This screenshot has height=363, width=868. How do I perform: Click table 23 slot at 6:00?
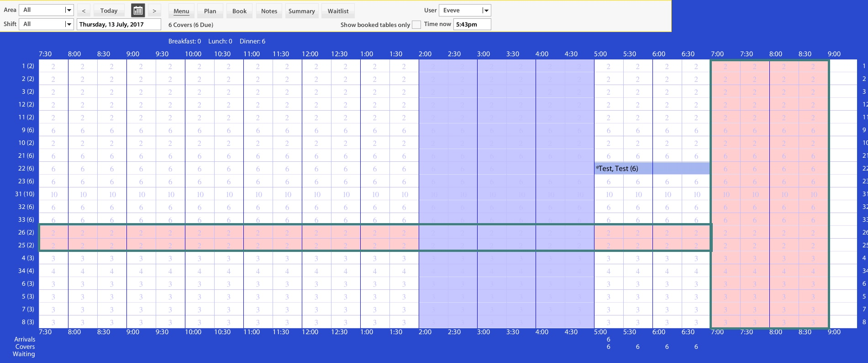(667, 181)
